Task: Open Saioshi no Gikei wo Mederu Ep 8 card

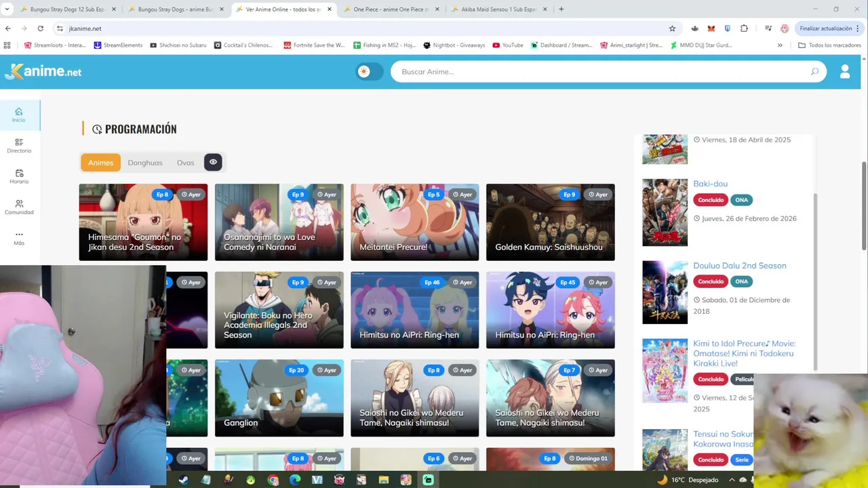Action: click(414, 398)
